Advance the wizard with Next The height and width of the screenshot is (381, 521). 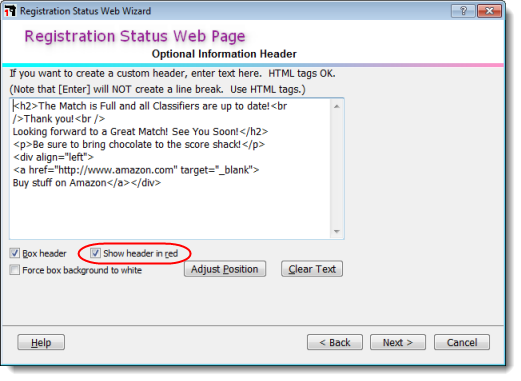[x=398, y=342]
